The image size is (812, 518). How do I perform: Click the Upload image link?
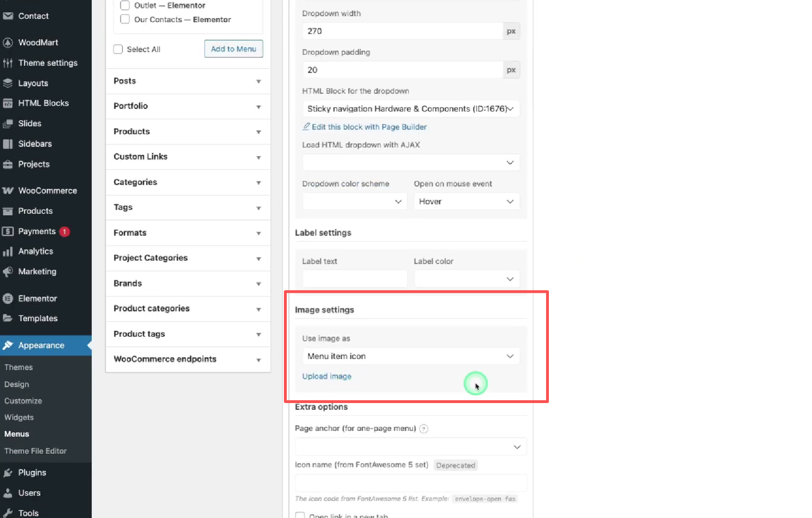pyautogui.click(x=327, y=376)
